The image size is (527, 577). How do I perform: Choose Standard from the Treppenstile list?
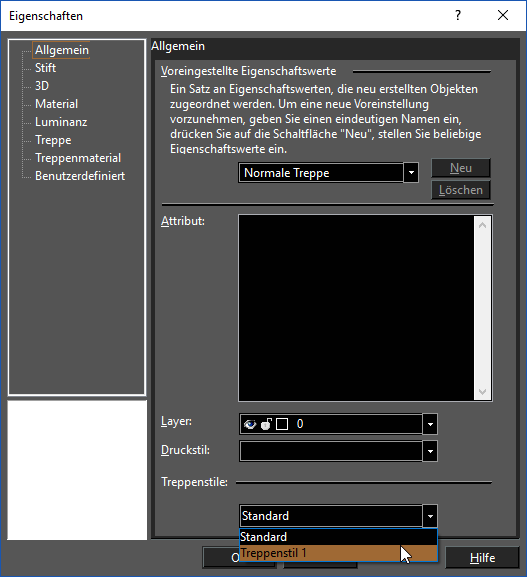click(338, 537)
